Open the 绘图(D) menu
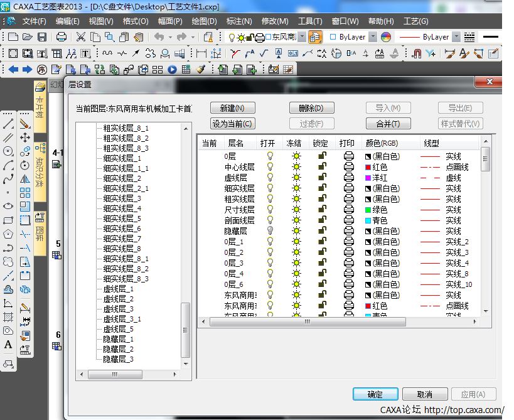The width and height of the screenshot is (514, 420). pyautogui.click(x=204, y=21)
